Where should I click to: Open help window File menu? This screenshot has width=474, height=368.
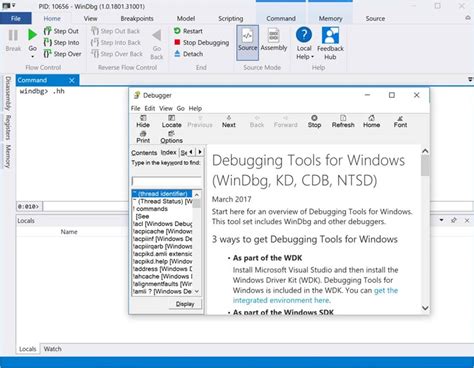(x=135, y=108)
